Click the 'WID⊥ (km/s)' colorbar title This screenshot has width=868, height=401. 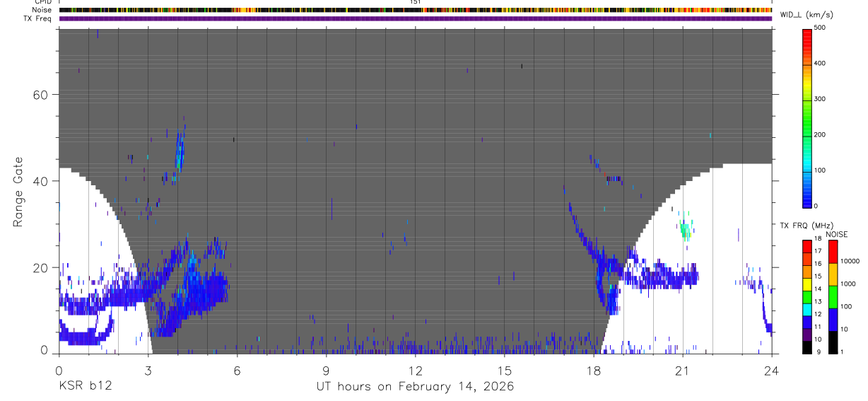[x=807, y=15]
